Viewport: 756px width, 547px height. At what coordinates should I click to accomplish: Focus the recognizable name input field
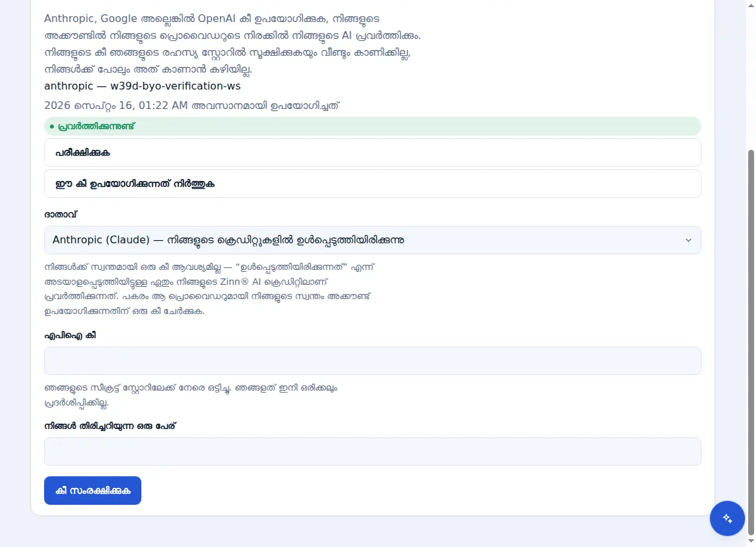372,452
